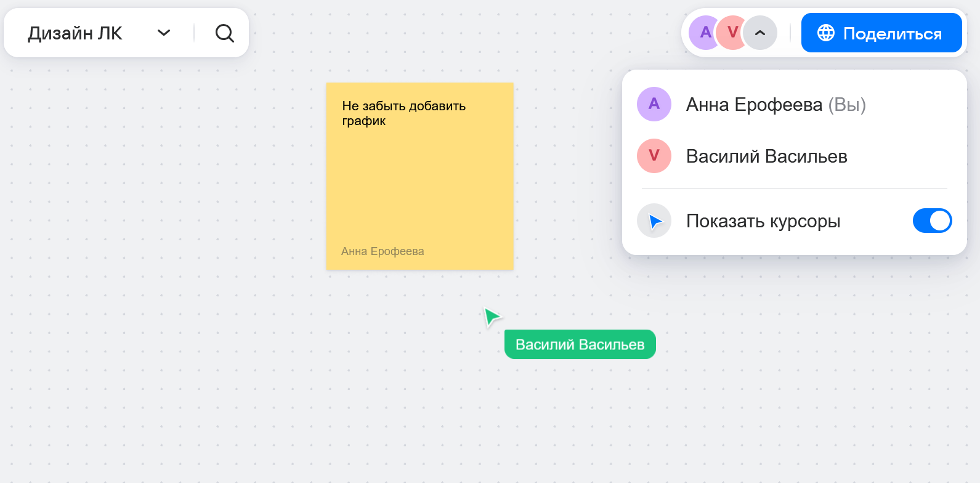Image resolution: width=980 pixels, height=483 pixels.
Task: Select Анна Ерофеева (Вы) in the participants list
Action: click(775, 105)
